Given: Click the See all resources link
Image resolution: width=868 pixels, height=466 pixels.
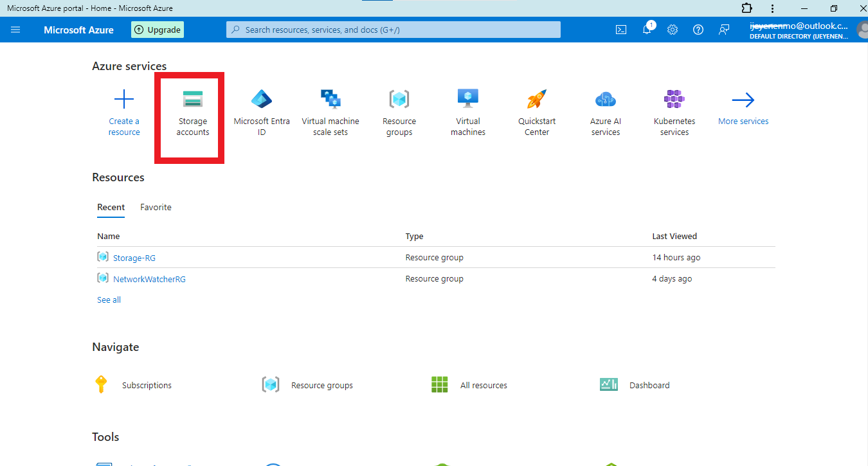Looking at the screenshot, I should click(109, 300).
